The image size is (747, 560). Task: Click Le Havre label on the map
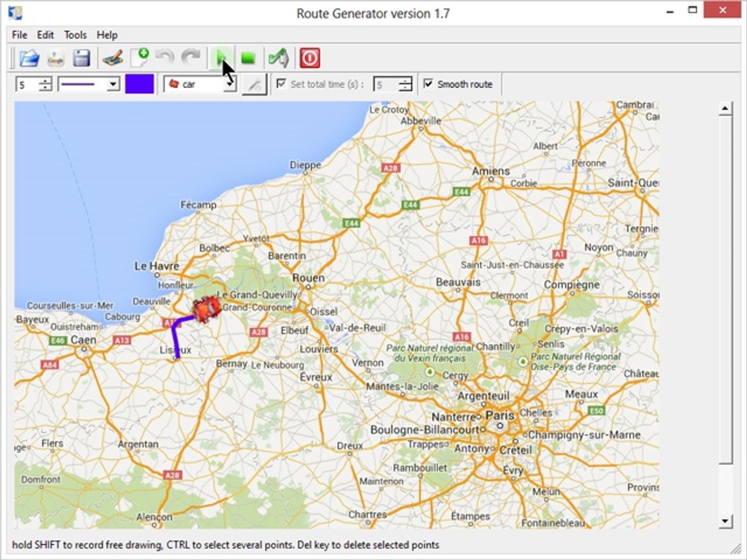[157, 266]
